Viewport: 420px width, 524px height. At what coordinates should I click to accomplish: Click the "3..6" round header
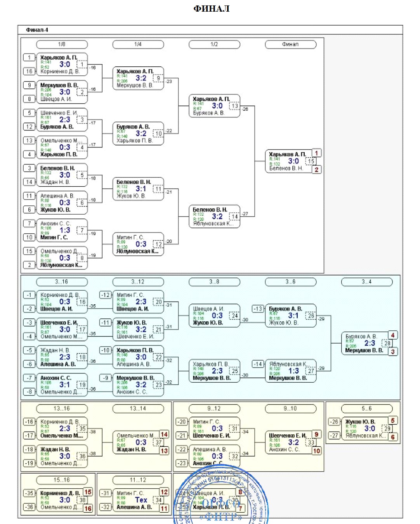290,282
